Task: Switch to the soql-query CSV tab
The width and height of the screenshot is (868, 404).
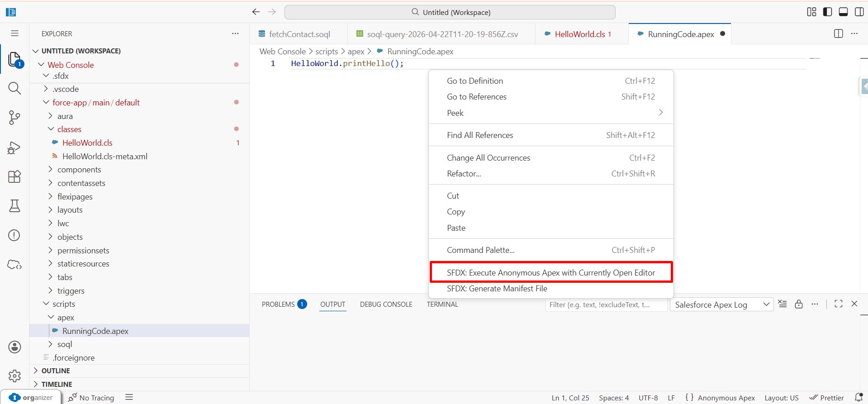Action: click(x=441, y=34)
